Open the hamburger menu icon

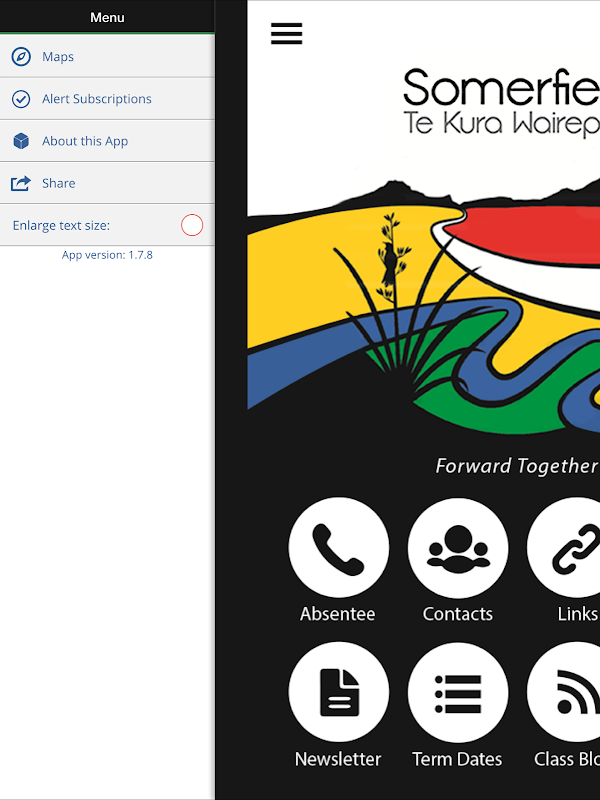click(286, 34)
